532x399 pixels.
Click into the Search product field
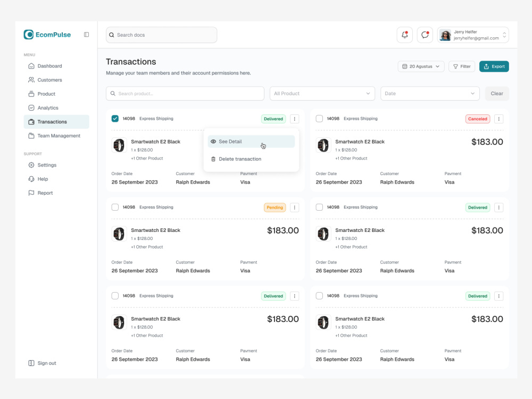pos(185,93)
